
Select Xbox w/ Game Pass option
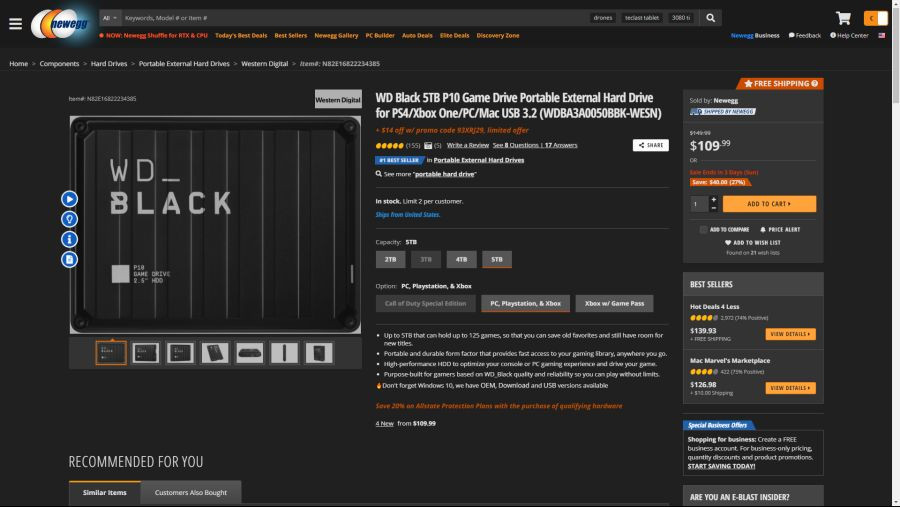tap(614, 304)
